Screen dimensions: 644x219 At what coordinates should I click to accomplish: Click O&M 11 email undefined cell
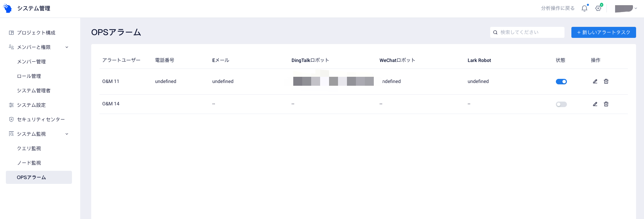click(223, 82)
